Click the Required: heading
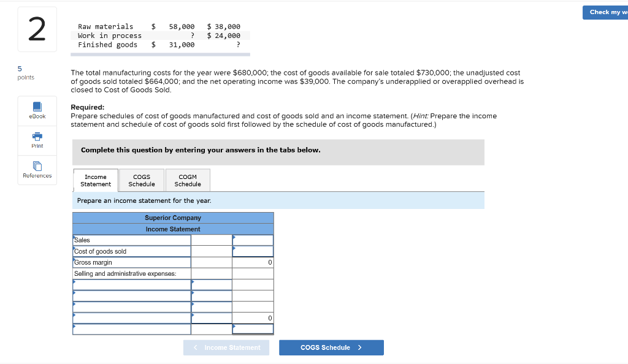 coord(87,107)
